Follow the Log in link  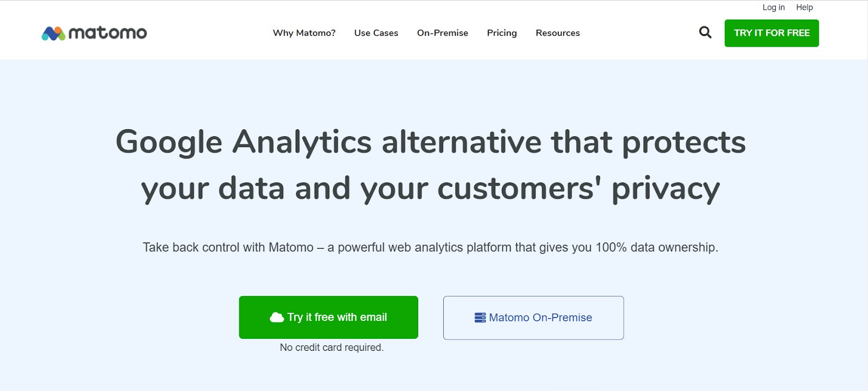pyautogui.click(x=773, y=8)
